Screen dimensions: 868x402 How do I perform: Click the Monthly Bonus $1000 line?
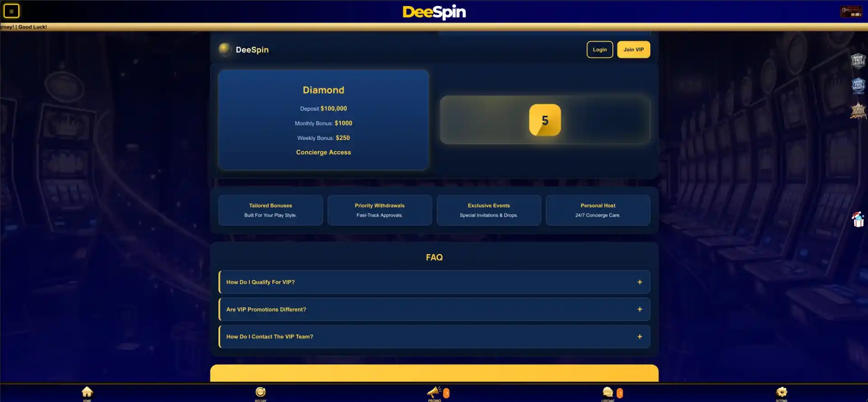click(324, 123)
